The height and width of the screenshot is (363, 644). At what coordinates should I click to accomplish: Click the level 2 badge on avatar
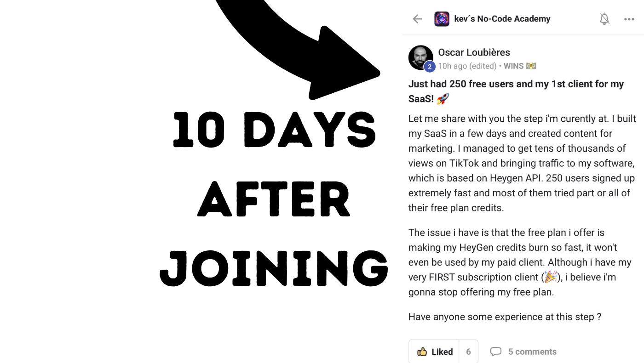[x=429, y=67]
